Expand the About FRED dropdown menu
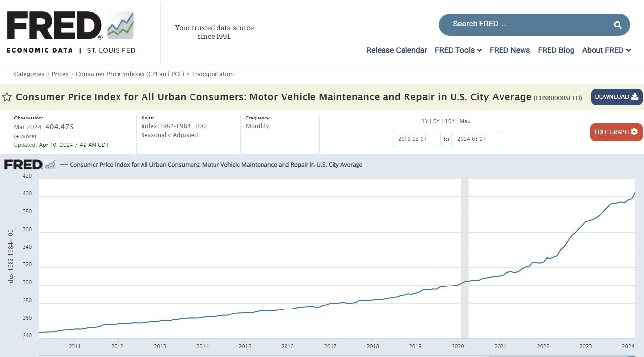 point(606,50)
